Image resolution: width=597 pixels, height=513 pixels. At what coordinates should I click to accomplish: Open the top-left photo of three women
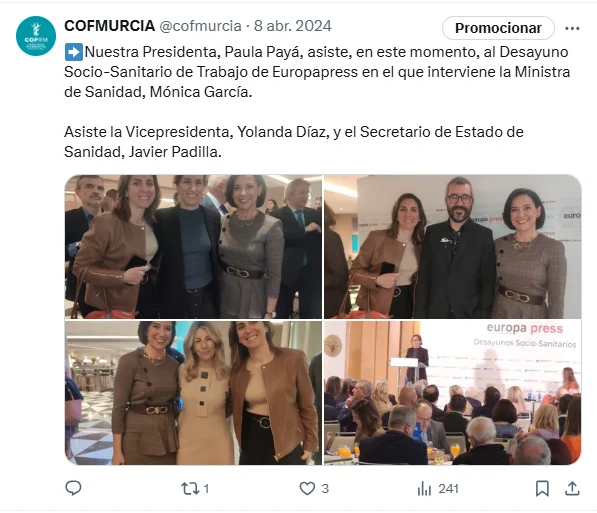[193, 246]
